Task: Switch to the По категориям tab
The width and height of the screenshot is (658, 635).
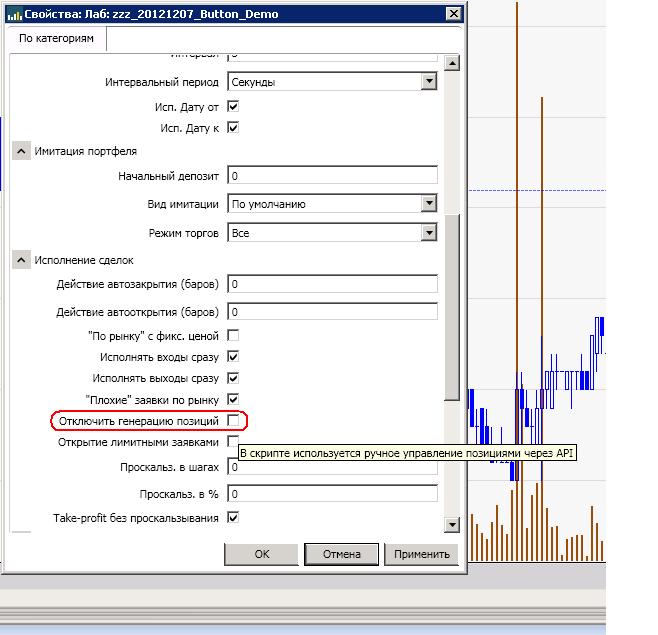Action: click(58, 38)
